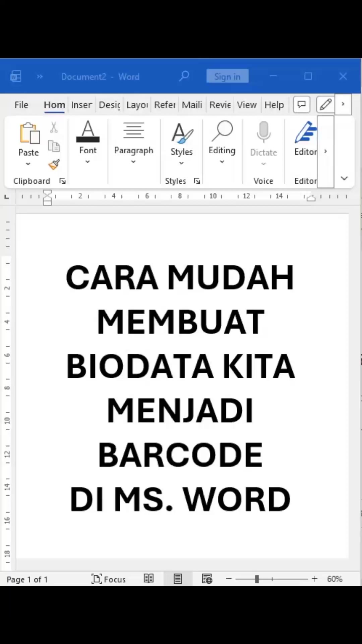Image resolution: width=362 pixels, height=644 pixels.
Task: Click the Cut scissors icon
Action: (x=54, y=128)
